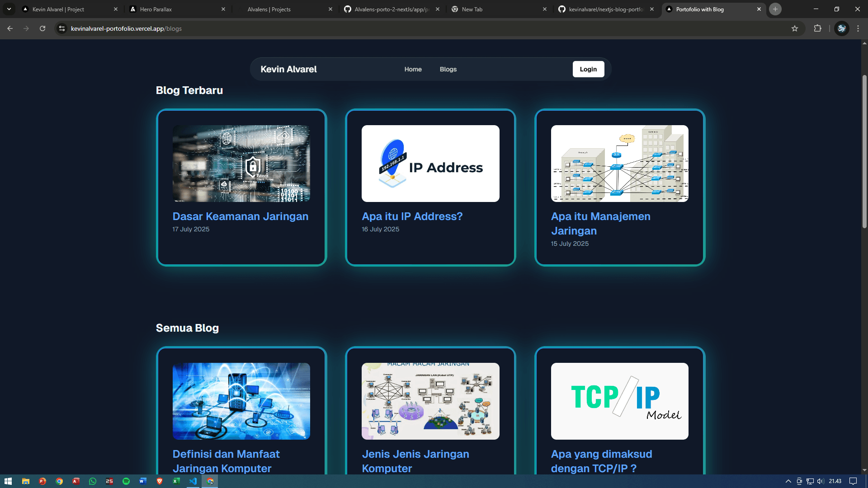The width and height of the screenshot is (868, 488).
Task: Click the page vertical scrollbar thumb
Action: tap(864, 151)
